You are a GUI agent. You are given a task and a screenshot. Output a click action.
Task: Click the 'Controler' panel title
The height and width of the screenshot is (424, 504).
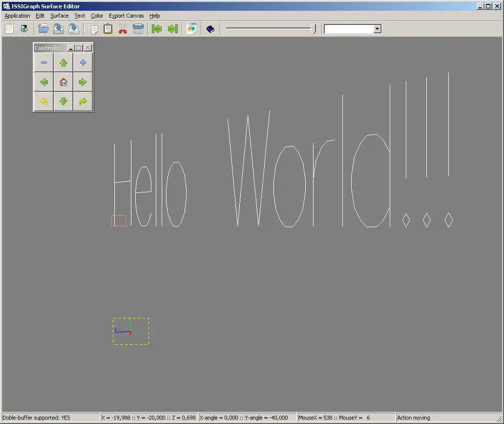point(47,48)
